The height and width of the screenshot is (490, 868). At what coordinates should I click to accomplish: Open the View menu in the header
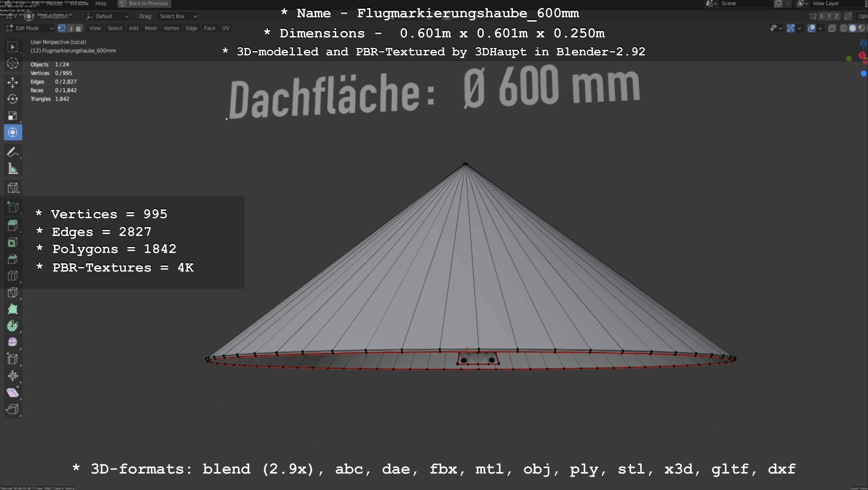click(95, 28)
